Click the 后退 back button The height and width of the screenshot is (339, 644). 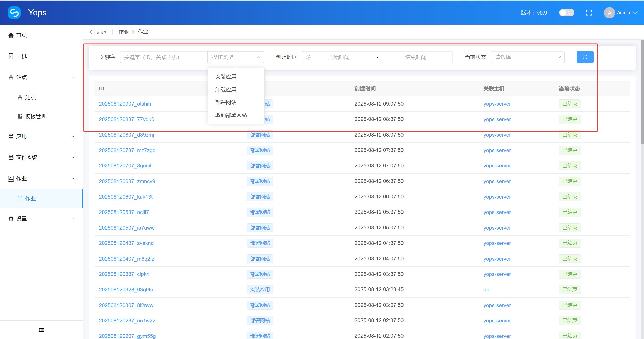99,32
